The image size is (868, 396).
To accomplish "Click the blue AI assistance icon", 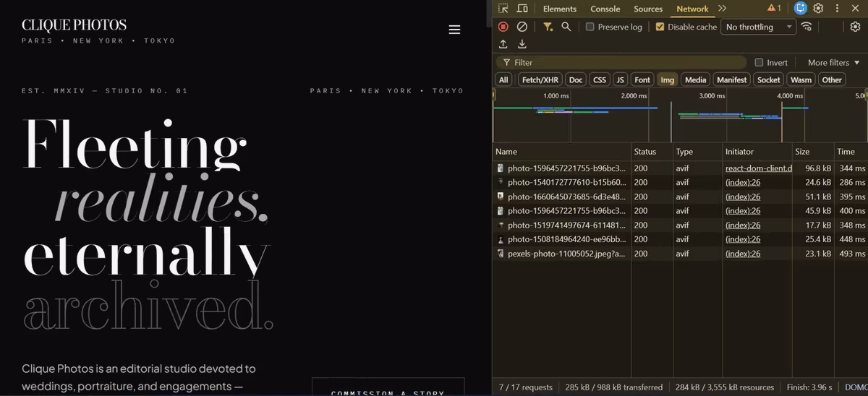I will pos(800,9).
